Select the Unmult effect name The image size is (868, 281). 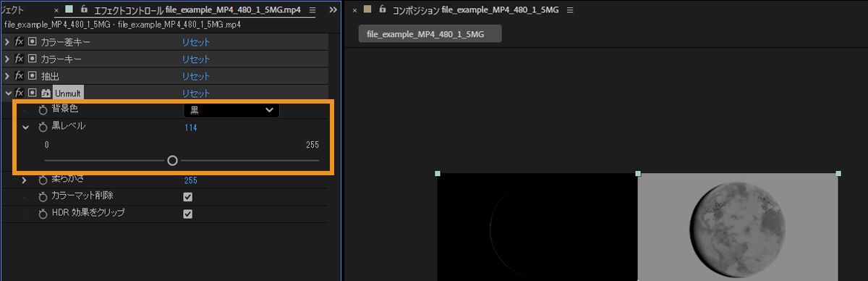click(x=68, y=93)
